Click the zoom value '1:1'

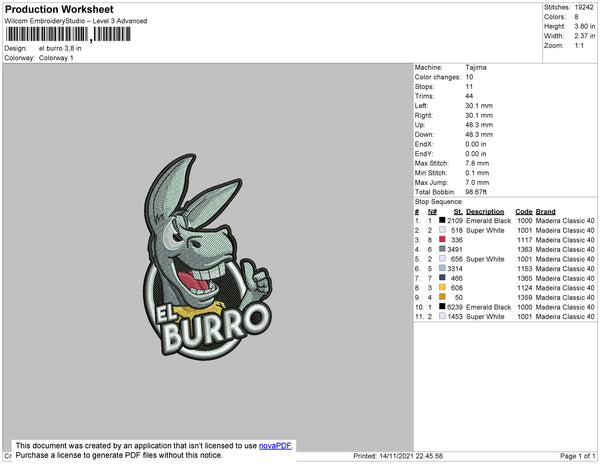point(579,46)
